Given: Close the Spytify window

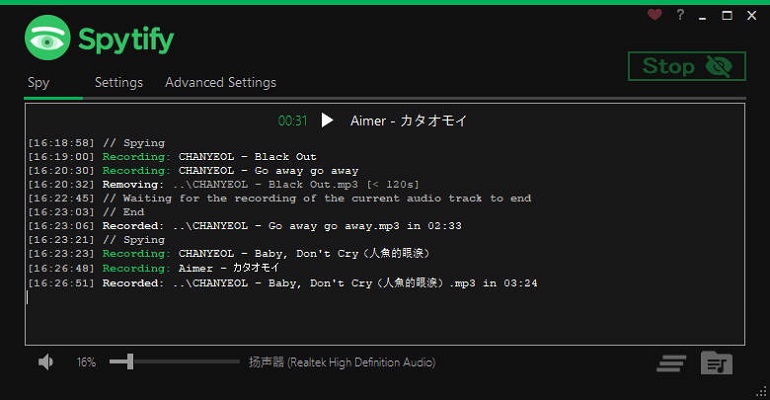Looking at the screenshot, I should tap(751, 16).
